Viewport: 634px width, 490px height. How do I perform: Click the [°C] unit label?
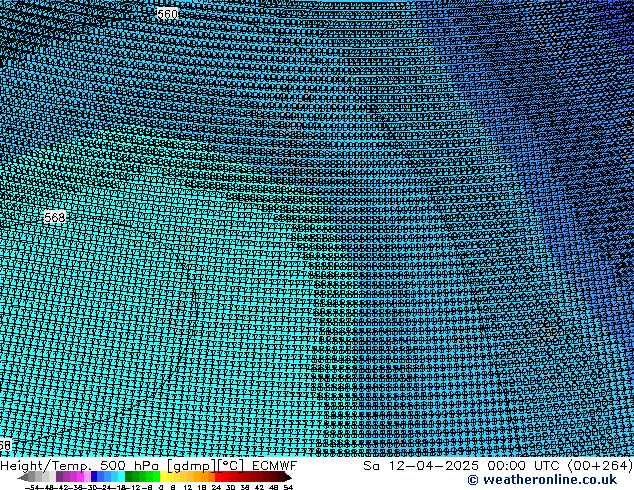(x=231, y=466)
